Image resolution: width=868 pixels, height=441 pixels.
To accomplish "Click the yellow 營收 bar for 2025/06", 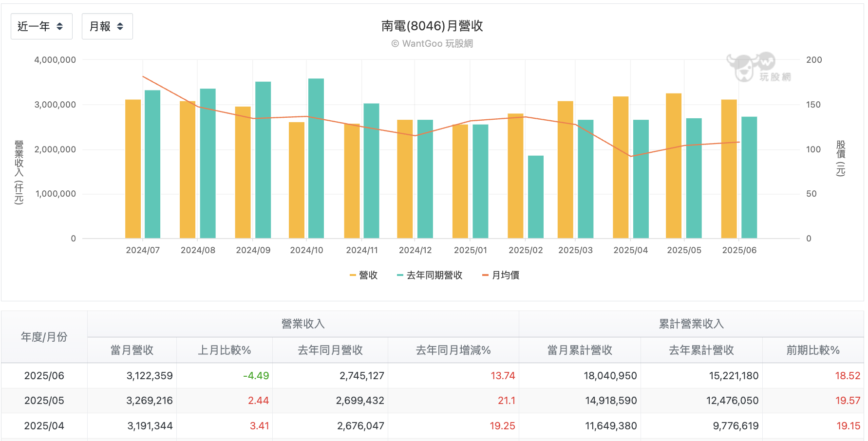I will (x=729, y=169).
